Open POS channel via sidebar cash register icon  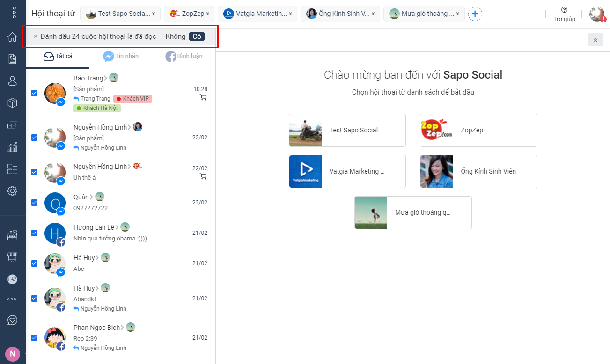tap(13, 235)
